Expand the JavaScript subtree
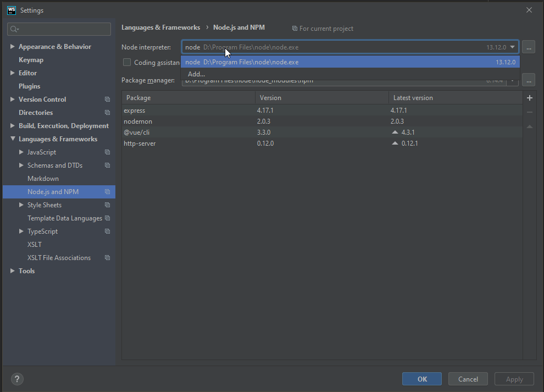 (x=21, y=152)
